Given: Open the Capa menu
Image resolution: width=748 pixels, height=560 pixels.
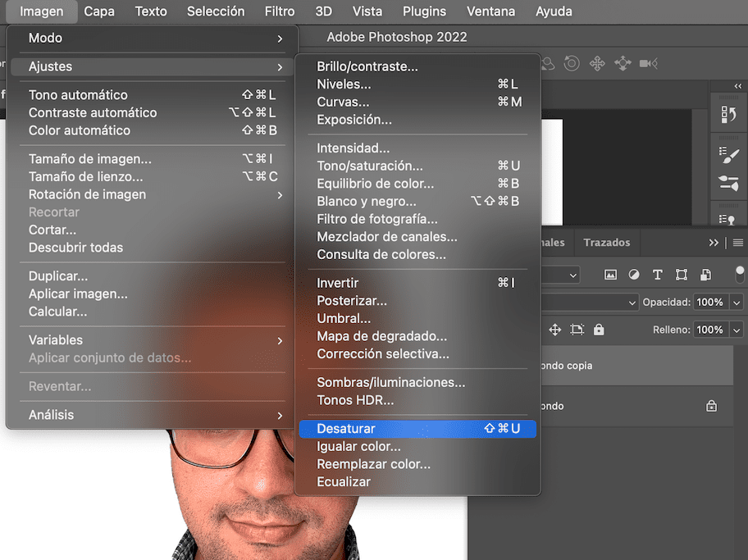Looking at the screenshot, I should click(99, 11).
